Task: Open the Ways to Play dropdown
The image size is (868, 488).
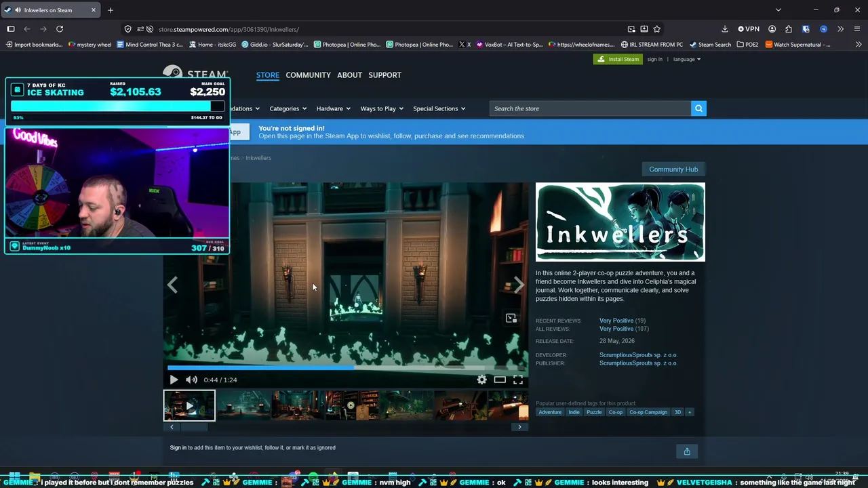Action: [382, 108]
